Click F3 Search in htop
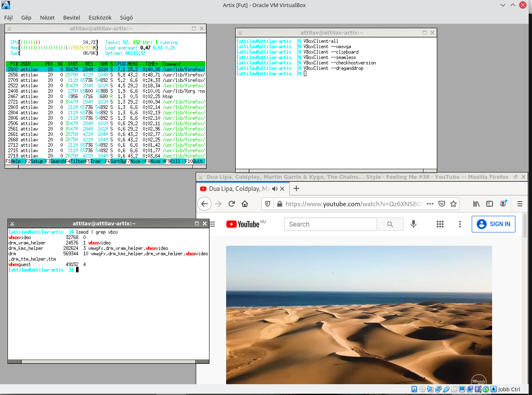Image resolution: width=532 pixels, height=395 pixels. pyautogui.click(x=55, y=161)
